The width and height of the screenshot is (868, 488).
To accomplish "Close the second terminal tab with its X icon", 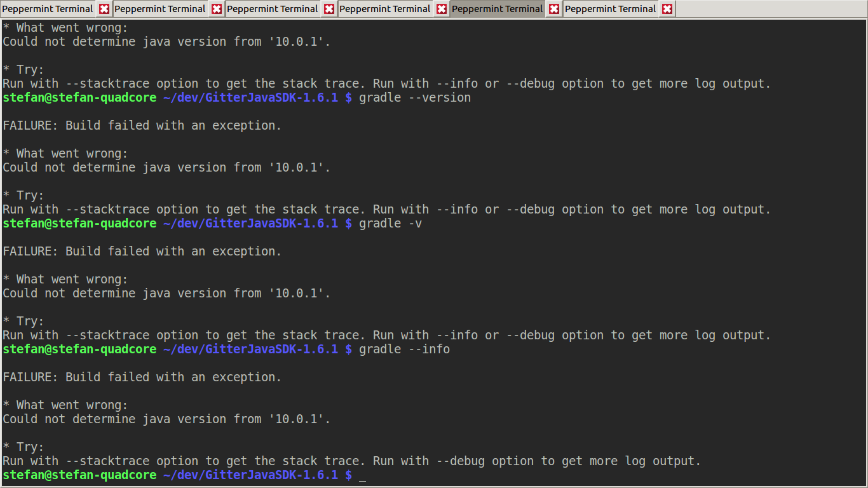I will coord(217,9).
